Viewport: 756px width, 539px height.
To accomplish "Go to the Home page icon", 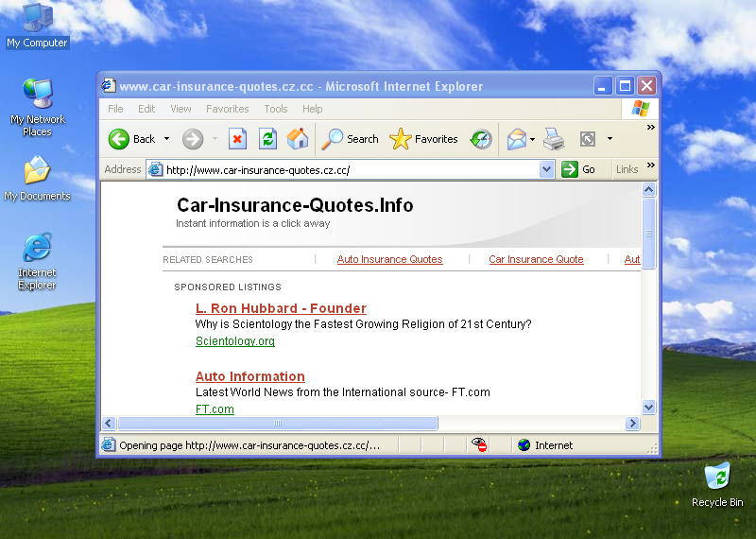I will 298,139.
